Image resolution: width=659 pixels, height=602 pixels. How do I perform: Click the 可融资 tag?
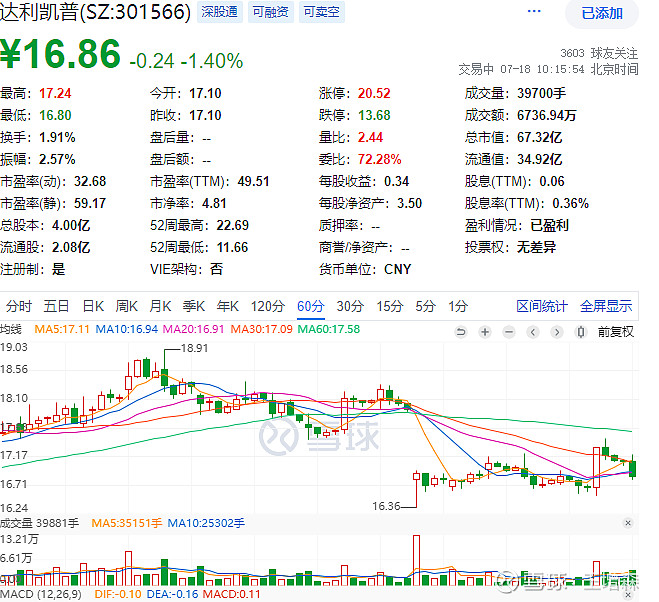pyautogui.click(x=271, y=11)
